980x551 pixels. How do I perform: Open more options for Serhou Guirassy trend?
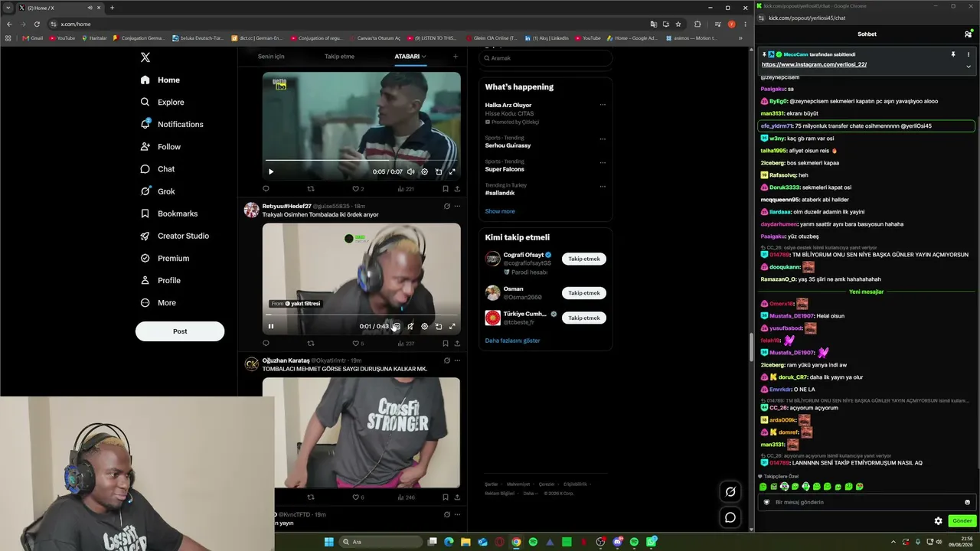pyautogui.click(x=603, y=139)
